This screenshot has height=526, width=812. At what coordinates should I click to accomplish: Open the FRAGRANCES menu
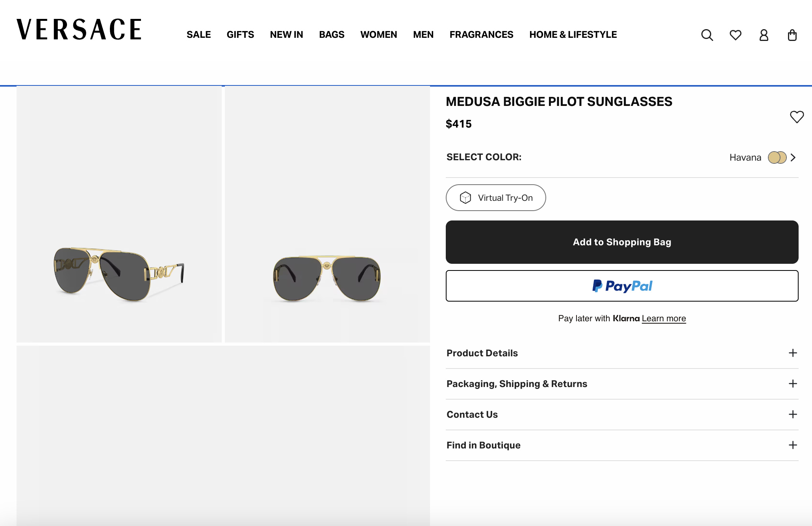pos(481,35)
